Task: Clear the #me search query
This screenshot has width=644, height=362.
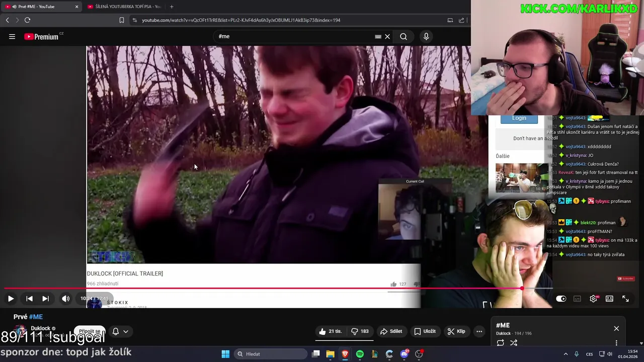Action: [x=387, y=36]
